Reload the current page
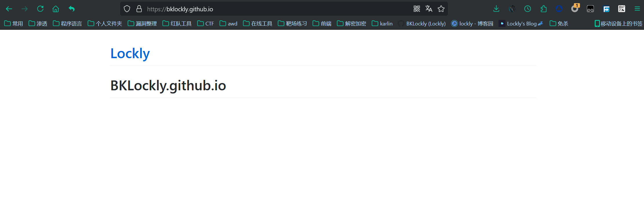This screenshot has height=202, width=644. pyautogui.click(x=40, y=9)
